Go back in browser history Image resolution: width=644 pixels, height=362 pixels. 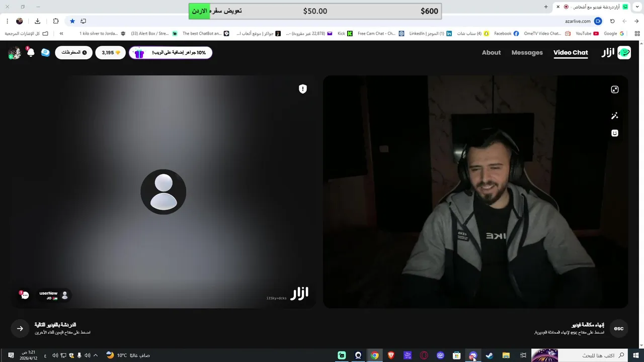coord(636,21)
